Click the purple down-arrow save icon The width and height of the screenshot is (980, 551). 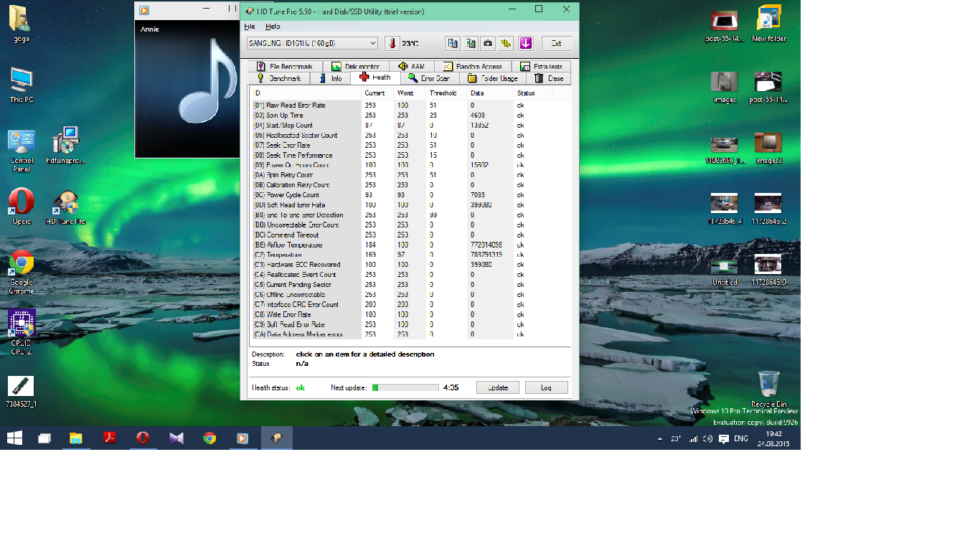click(x=526, y=43)
